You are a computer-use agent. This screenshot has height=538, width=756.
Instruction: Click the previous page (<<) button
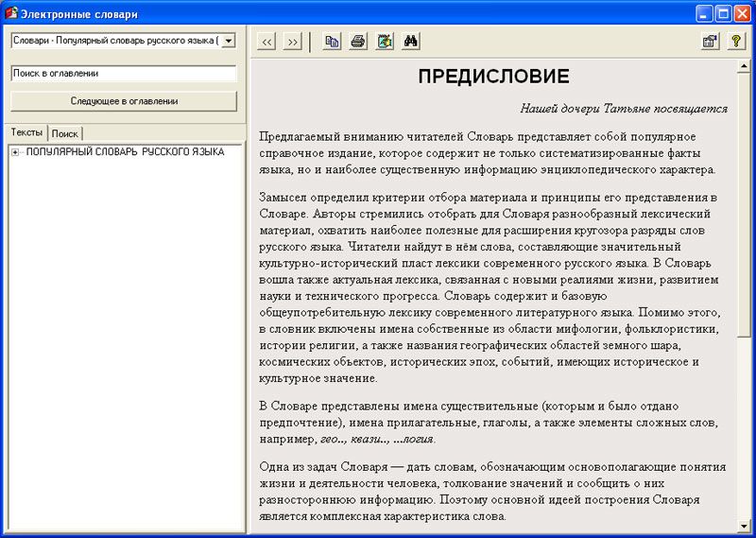pos(267,42)
